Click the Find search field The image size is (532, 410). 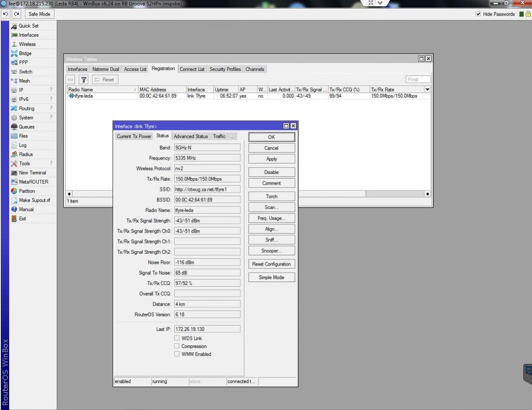pyautogui.click(x=418, y=79)
